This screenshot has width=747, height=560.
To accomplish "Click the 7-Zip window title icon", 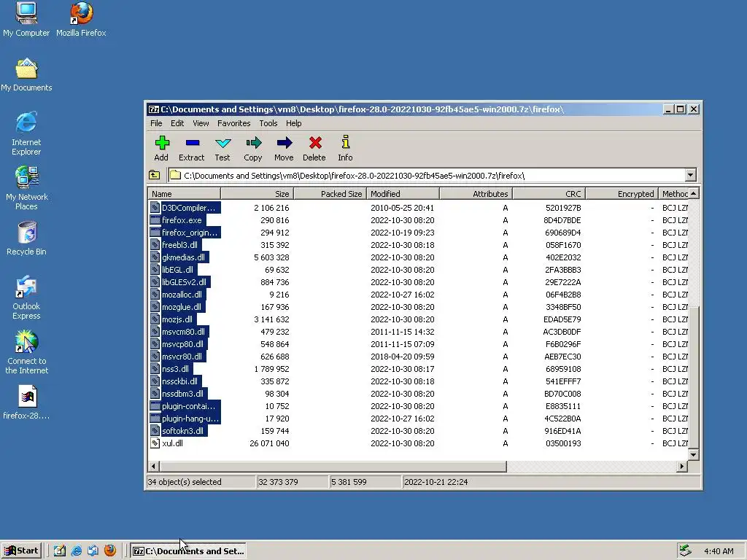I will (x=153, y=109).
